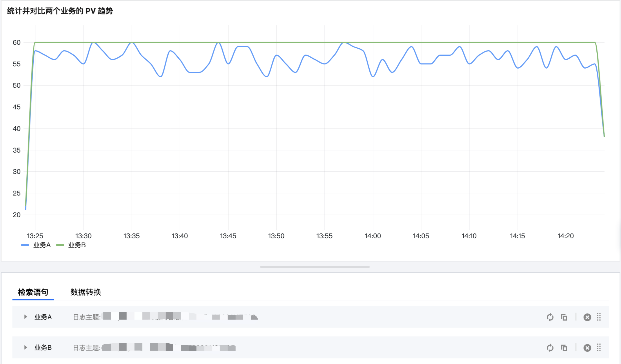This screenshot has width=621, height=364.
Task: Click the 业务A query name label
Action: (43, 317)
